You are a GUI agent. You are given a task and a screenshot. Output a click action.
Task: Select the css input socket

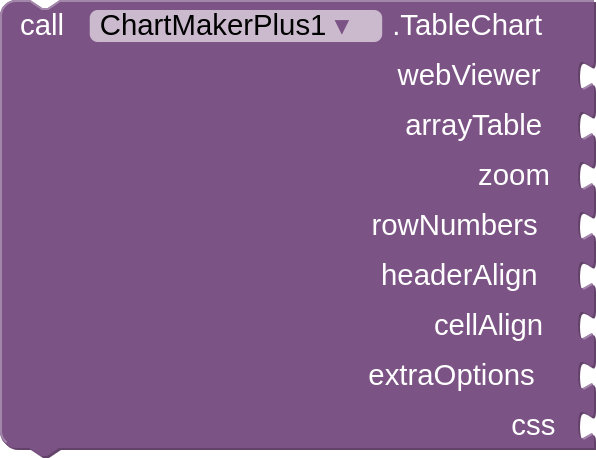coord(588,426)
